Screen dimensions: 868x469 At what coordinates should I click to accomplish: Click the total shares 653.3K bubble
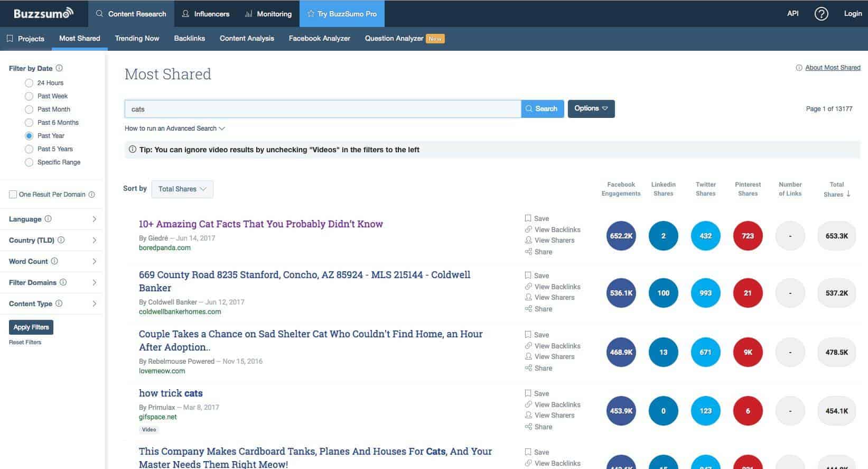click(837, 236)
